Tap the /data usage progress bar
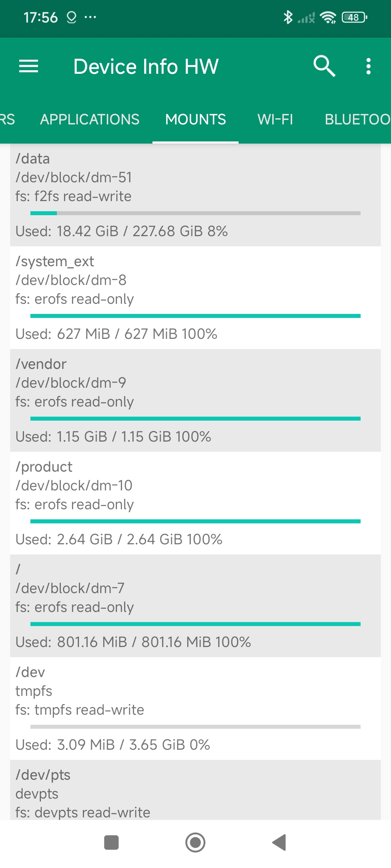The height and width of the screenshot is (868, 391). (195, 213)
